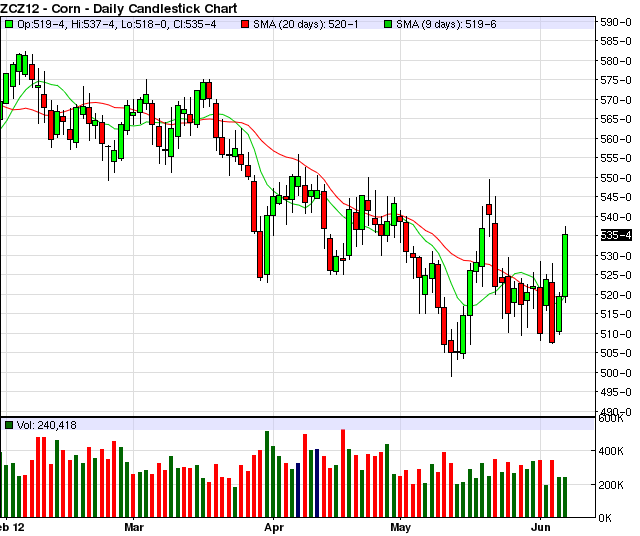This screenshot has height=536, width=640.
Task: Click the 540-0 price axis label
Action: pos(616,217)
